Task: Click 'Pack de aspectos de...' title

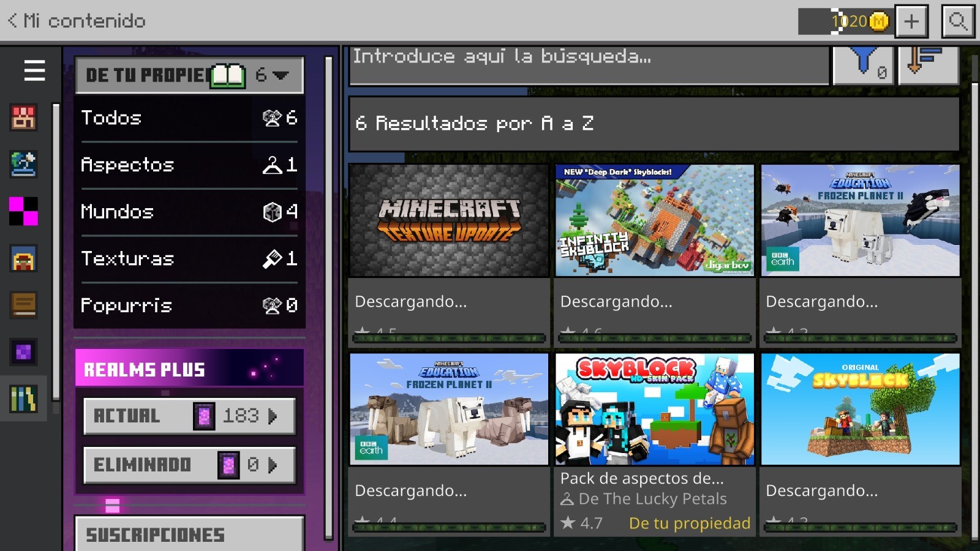Action: (x=642, y=478)
